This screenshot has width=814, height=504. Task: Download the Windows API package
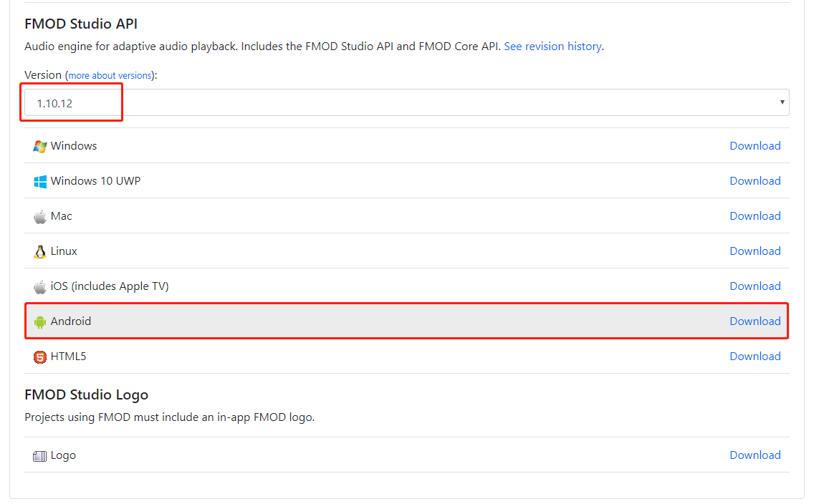click(x=755, y=146)
